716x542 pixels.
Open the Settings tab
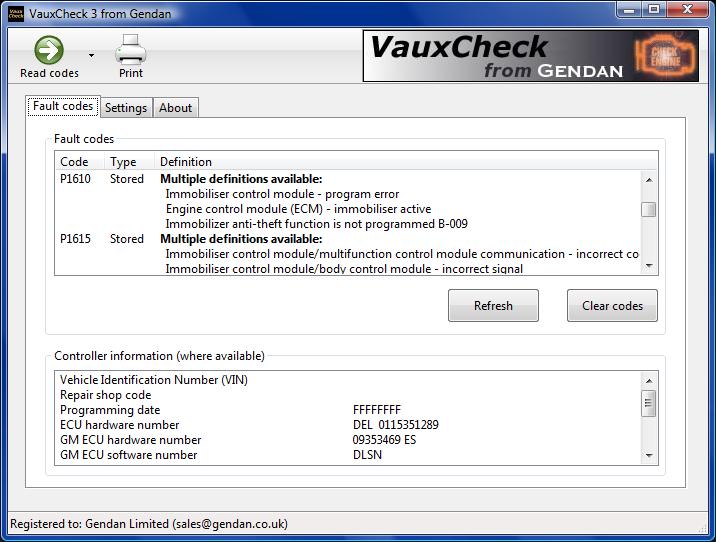pos(126,108)
